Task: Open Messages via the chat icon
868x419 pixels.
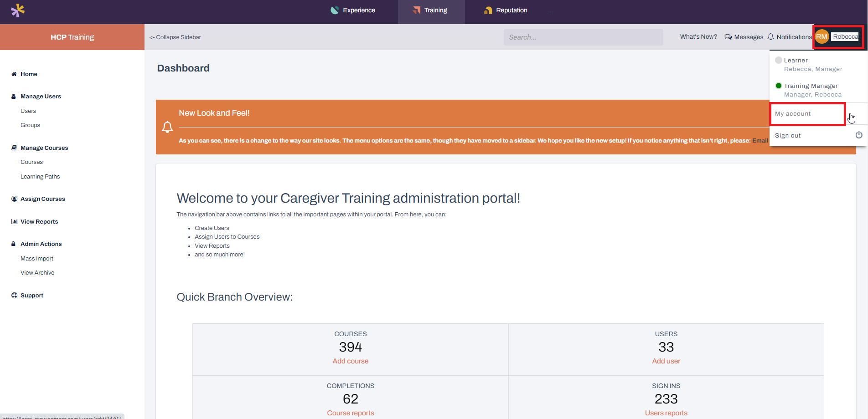Action: coord(728,37)
